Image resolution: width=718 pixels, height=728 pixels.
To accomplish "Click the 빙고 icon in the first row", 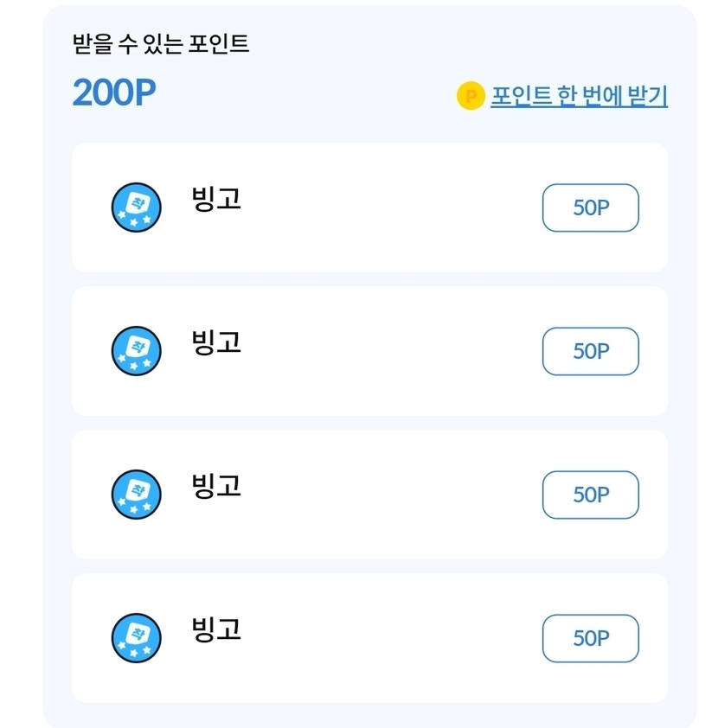I will 137,208.
